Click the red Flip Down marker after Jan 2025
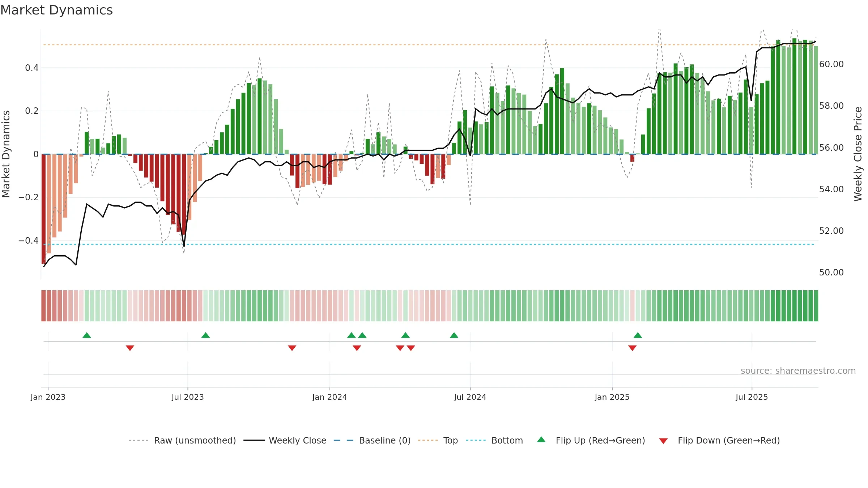 [632, 348]
